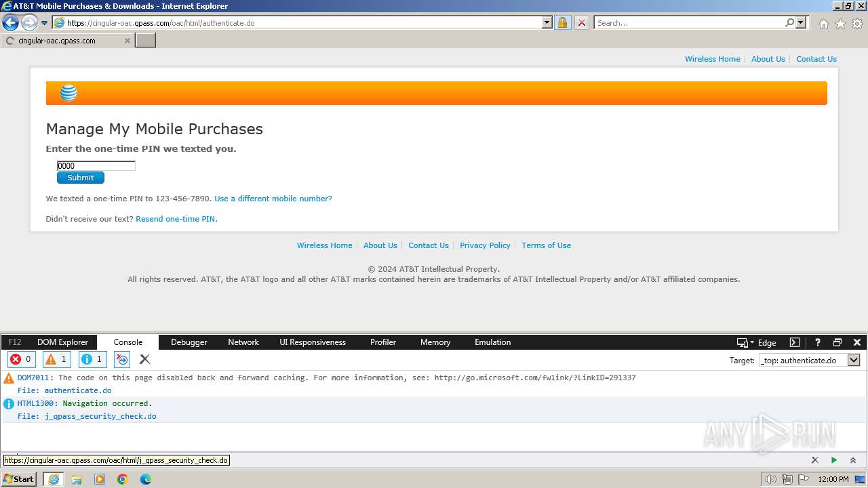Clear the console with X icon
Viewport: 868px width, 488px height.
click(x=144, y=359)
